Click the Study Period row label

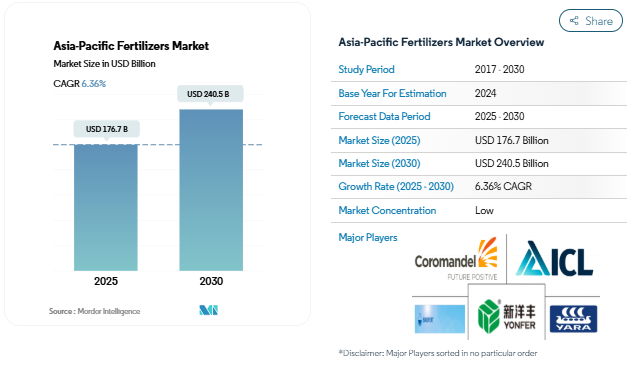366,69
